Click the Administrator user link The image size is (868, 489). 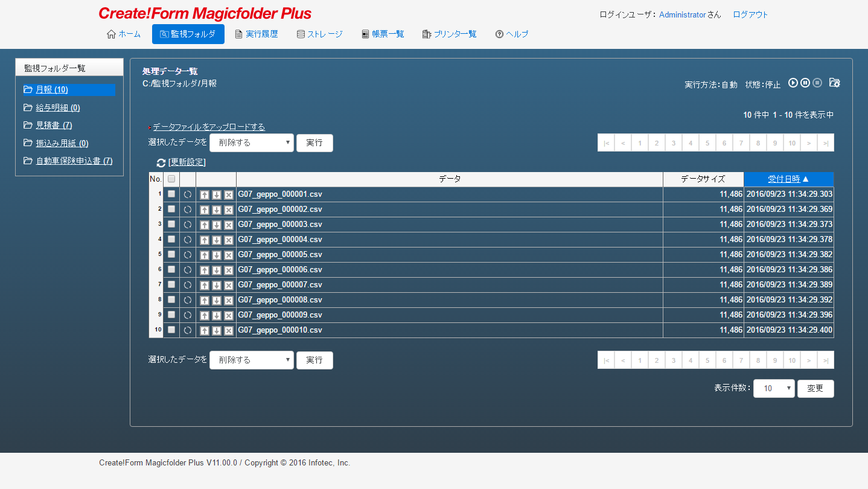click(683, 14)
